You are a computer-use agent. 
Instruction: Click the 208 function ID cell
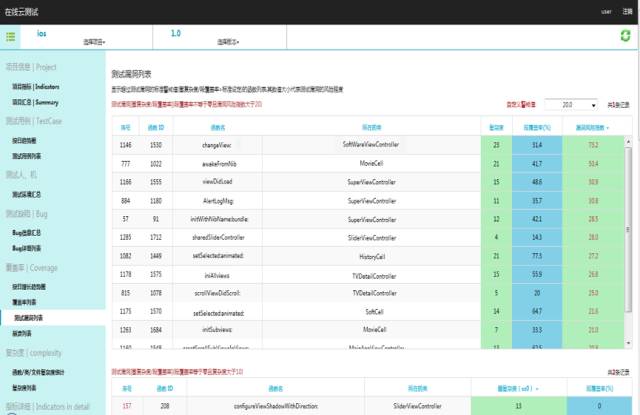pos(165,406)
